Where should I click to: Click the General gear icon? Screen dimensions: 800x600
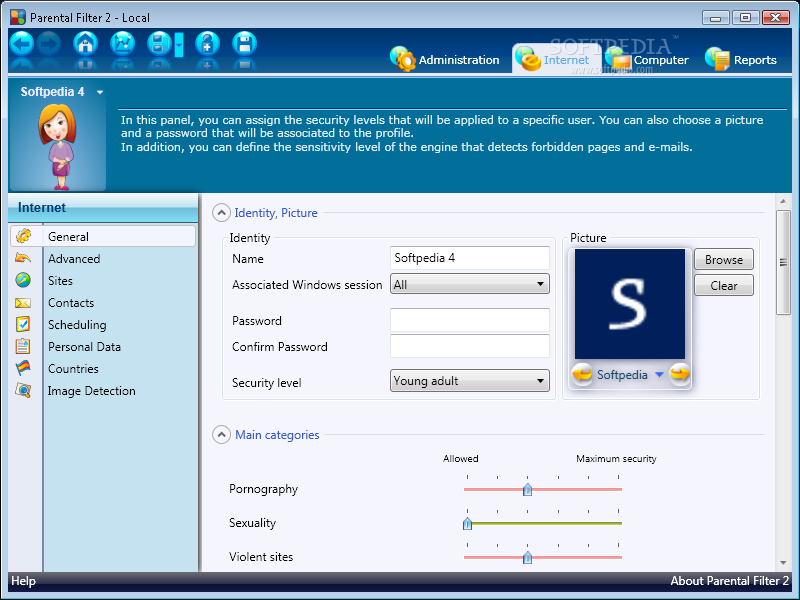click(23, 236)
